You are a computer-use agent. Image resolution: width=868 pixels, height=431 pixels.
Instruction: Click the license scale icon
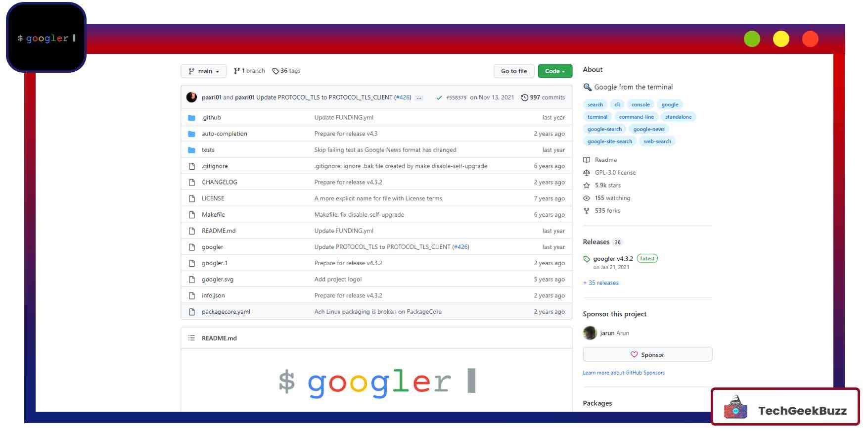[x=587, y=173]
